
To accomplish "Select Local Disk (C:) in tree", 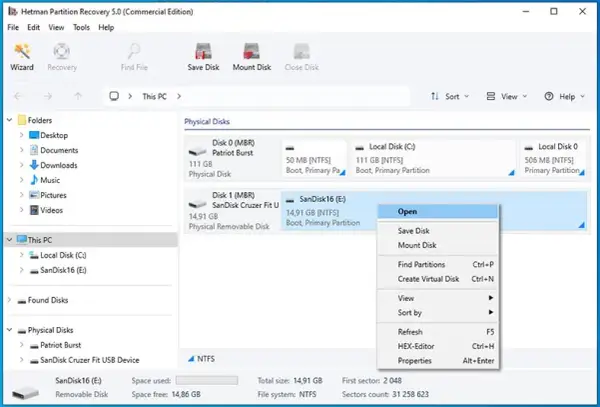I will (63, 255).
